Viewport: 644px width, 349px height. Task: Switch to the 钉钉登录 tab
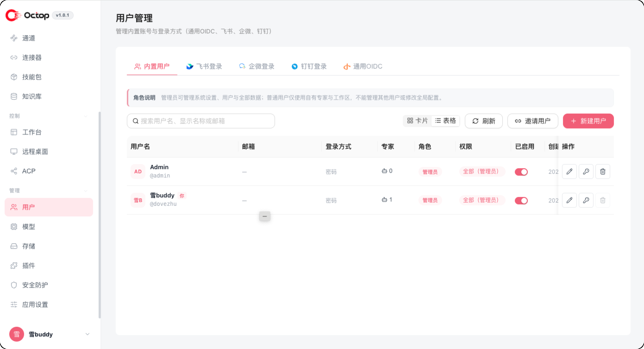(x=309, y=66)
